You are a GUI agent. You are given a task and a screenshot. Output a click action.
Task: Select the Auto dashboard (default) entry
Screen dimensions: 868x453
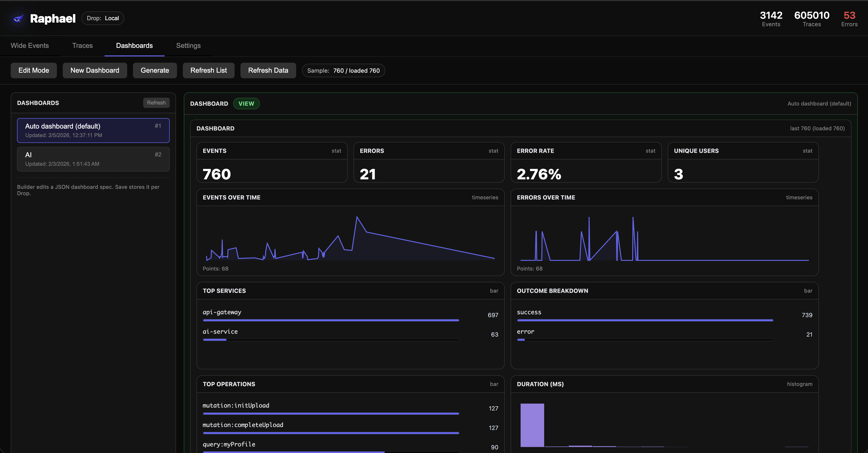tap(93, 130)
